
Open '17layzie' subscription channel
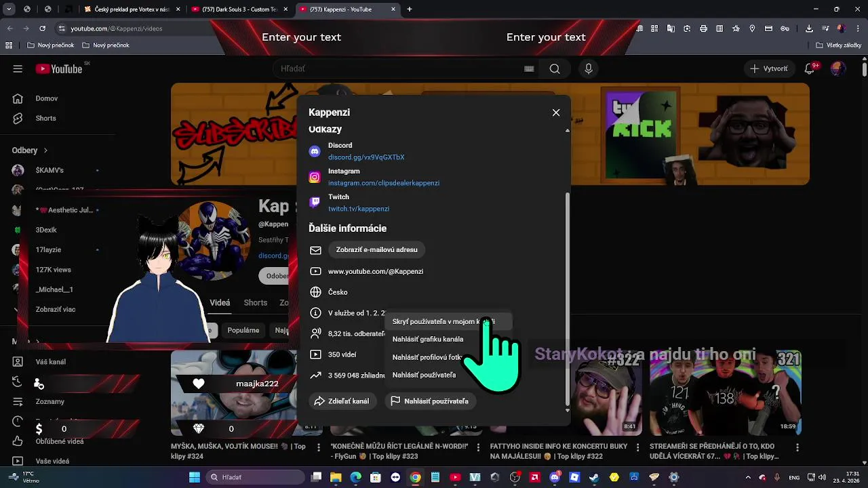48,249
